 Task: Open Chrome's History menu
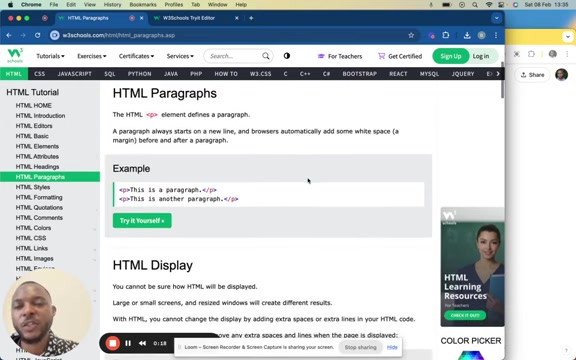112,5
